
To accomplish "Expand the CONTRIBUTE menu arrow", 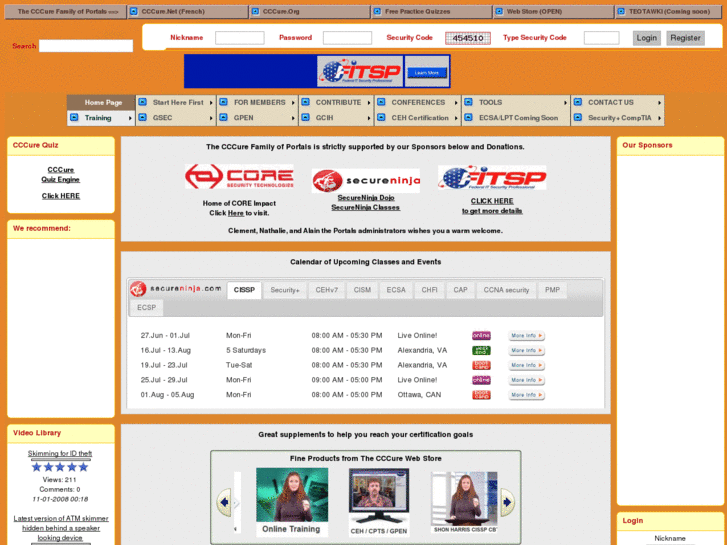I will click(369, 103).
